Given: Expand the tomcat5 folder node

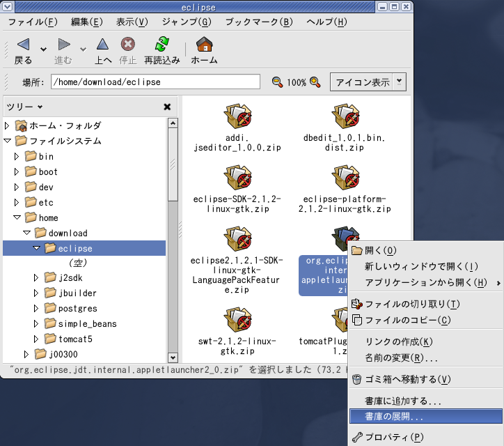Looking at the screenshot, I should [36, 339].
